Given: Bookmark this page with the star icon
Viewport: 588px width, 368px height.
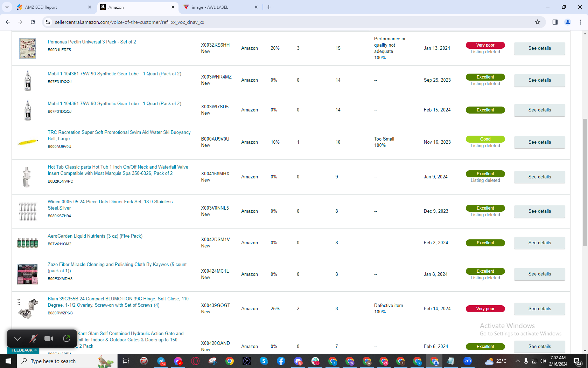Looking at the screenshot, I should click(x=538, y=22).
